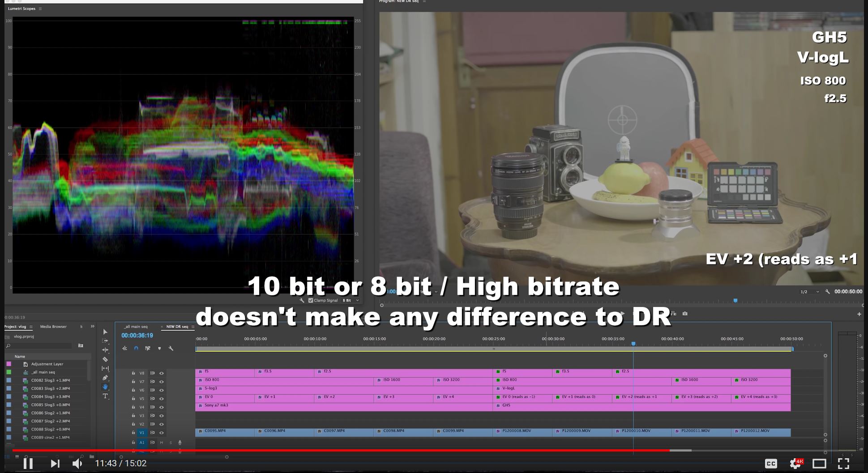Pause the YouTube video
The width and height of the screenshot is (868, 473).
click(28, 464)
